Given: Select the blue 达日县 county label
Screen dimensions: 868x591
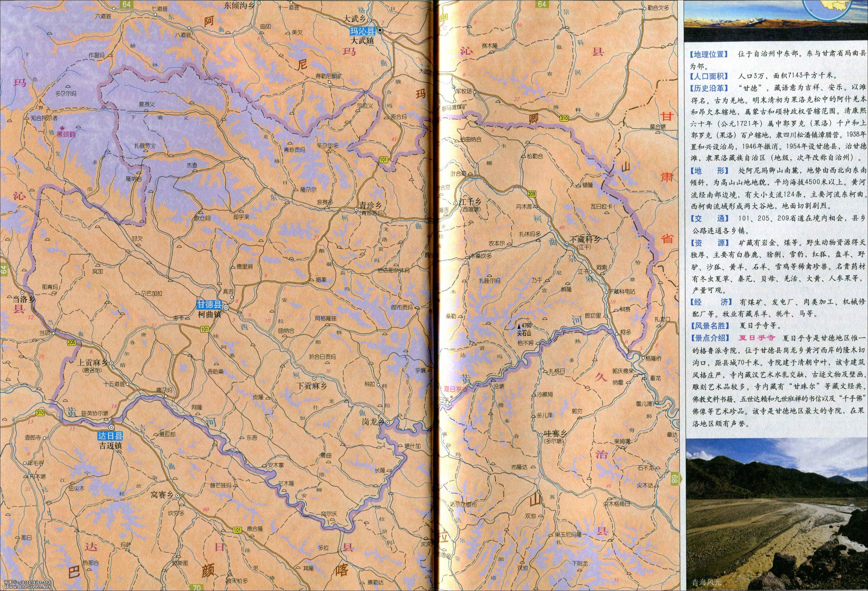Looking at the screenshot, I should 110,436.
